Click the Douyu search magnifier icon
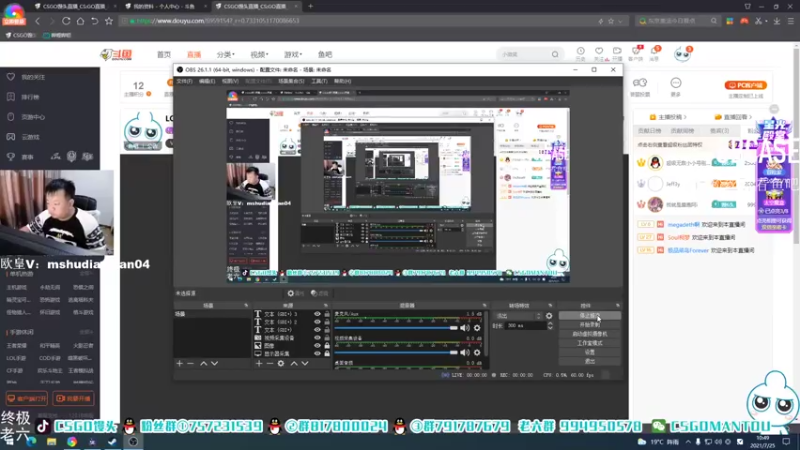Image resolution: width=800 pixels, height=450 pixels. click(x=555, y=54)
